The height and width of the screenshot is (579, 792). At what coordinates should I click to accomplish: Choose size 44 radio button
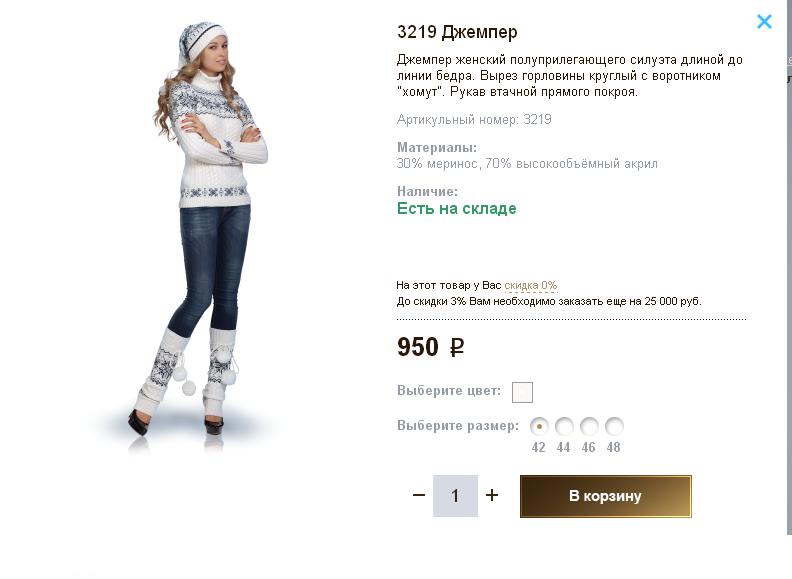pyautogui.click(x=564, y=426)
